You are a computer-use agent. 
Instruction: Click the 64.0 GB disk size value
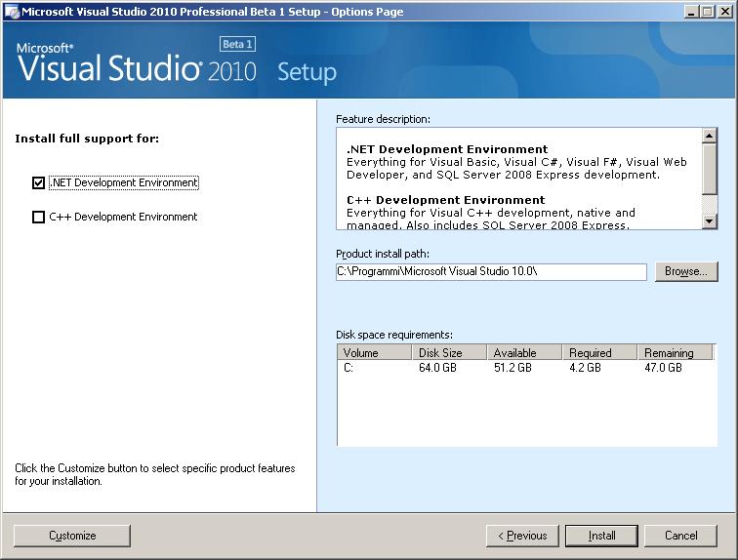click(x=437, y=368)
